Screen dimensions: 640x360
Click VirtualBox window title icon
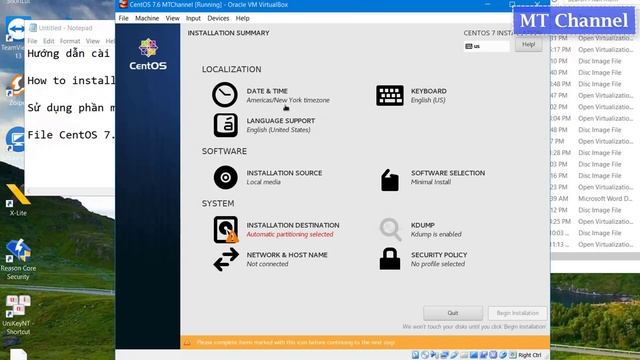123,4
